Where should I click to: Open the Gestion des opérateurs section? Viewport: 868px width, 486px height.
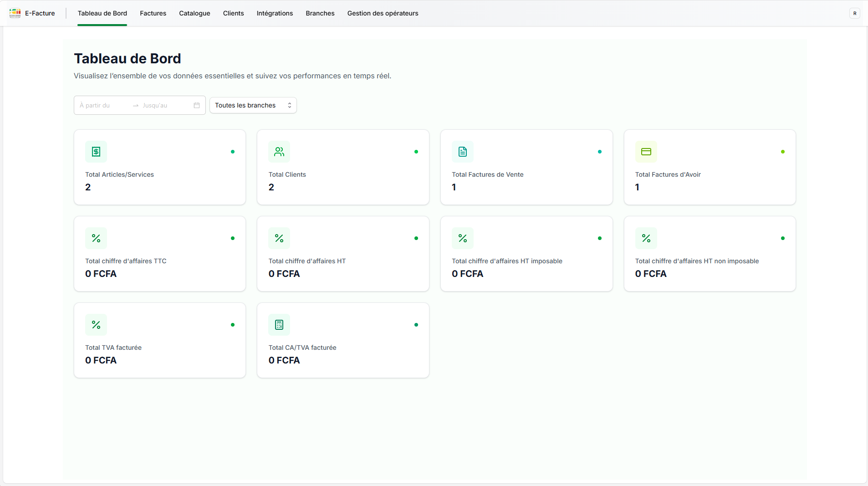[x=382, y=13]
